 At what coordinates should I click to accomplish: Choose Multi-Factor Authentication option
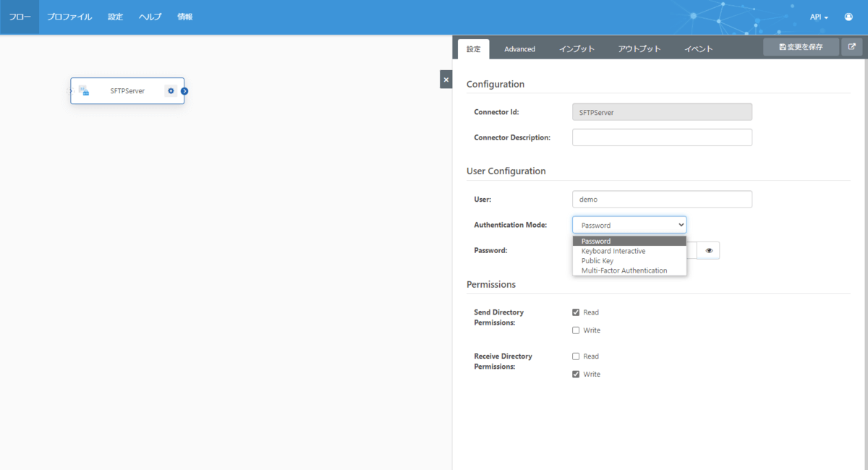tap(624, 270)
